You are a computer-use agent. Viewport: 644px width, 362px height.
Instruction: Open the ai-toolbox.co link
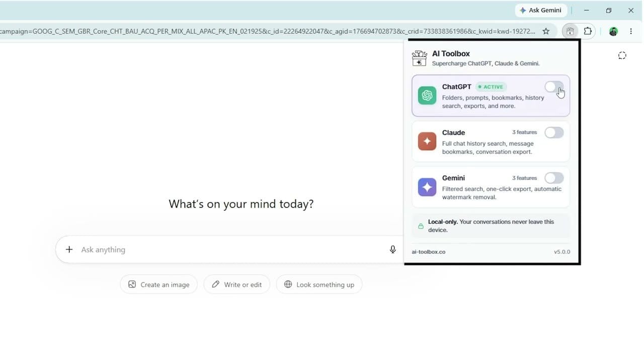pos(429,252)
